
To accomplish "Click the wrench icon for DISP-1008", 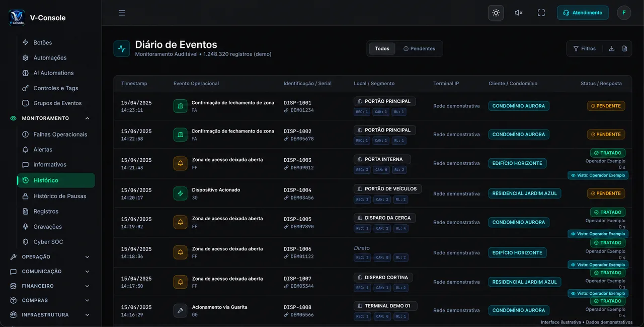I will pos(180,310).
